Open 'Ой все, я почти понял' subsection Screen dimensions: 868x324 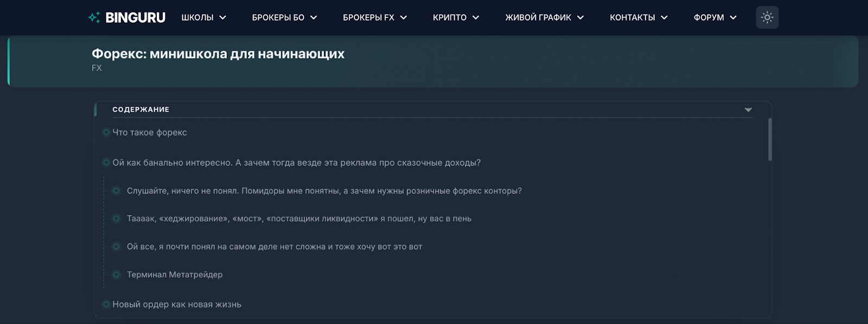pos(274,247)
